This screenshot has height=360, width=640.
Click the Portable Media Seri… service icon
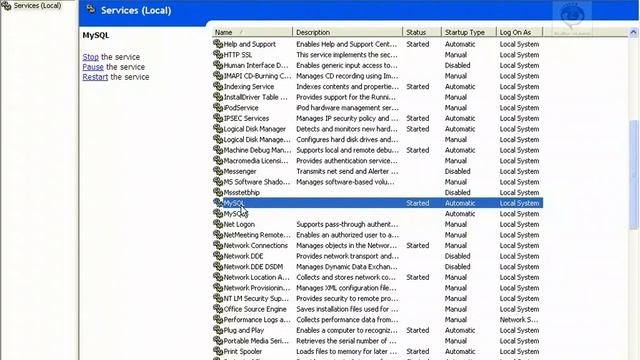[x=218, y=341]
